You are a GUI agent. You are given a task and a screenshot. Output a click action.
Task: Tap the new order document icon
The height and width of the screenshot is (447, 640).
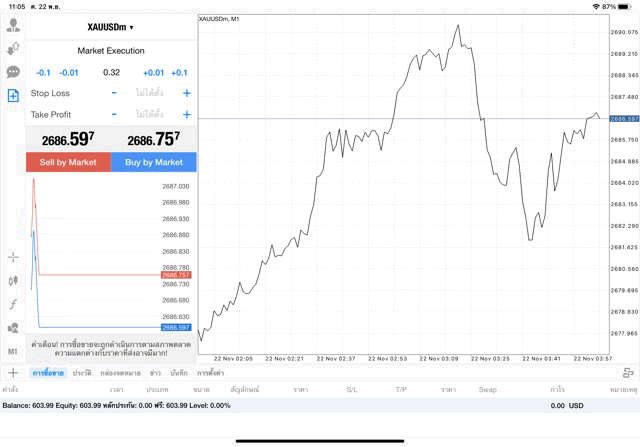point(13,96)
